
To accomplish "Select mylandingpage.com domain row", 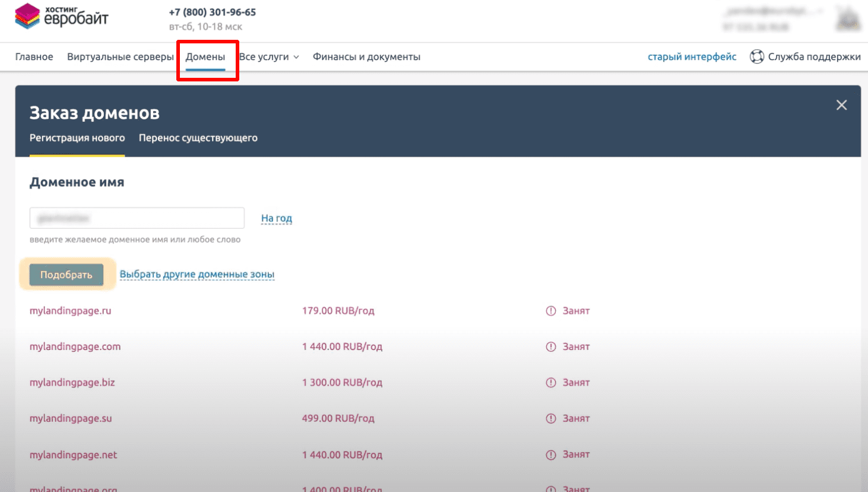I will pyautogui.click(x=75, y=346).
